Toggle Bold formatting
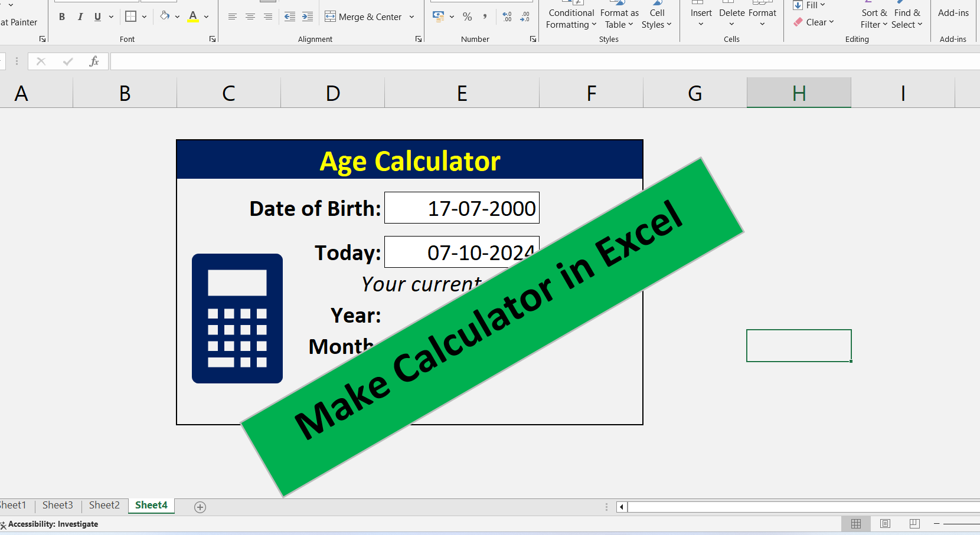 [x=62, y=17]
